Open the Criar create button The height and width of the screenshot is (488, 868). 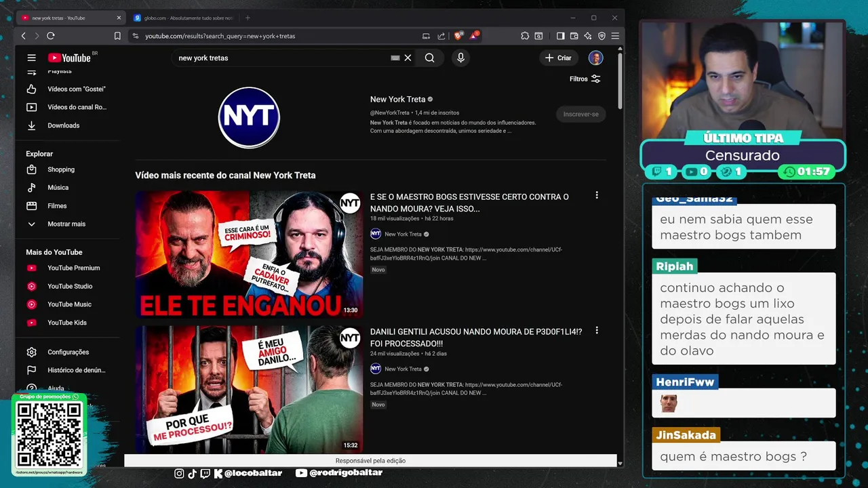558,58
